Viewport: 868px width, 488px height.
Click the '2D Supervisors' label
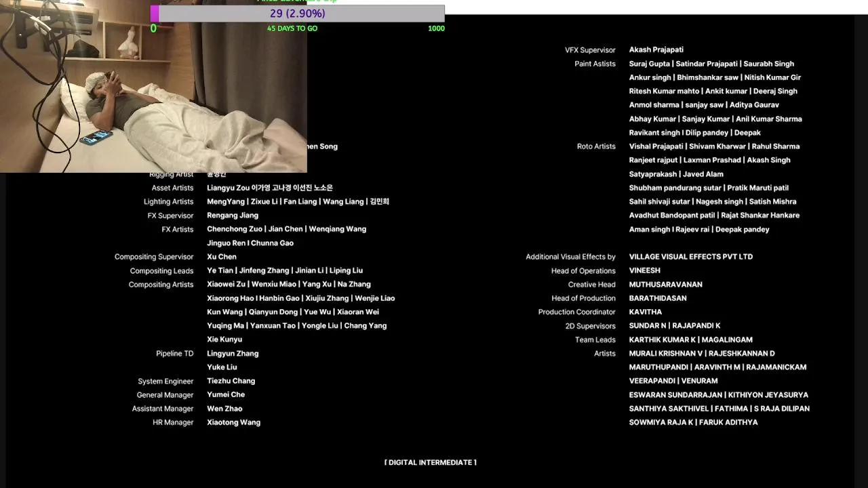click(591, 326)
